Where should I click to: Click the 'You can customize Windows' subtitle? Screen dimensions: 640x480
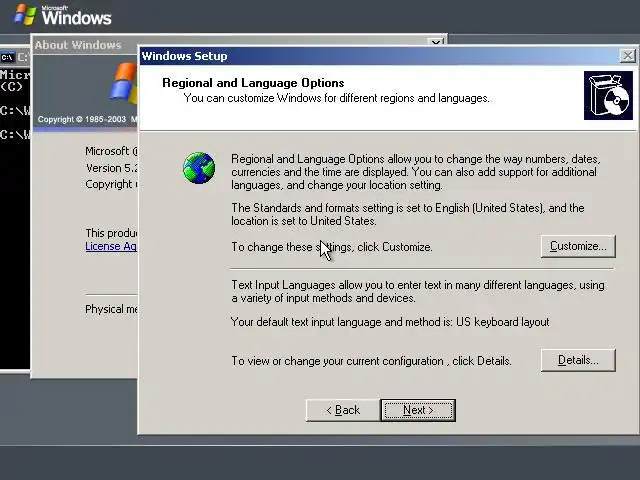(336, 98)
